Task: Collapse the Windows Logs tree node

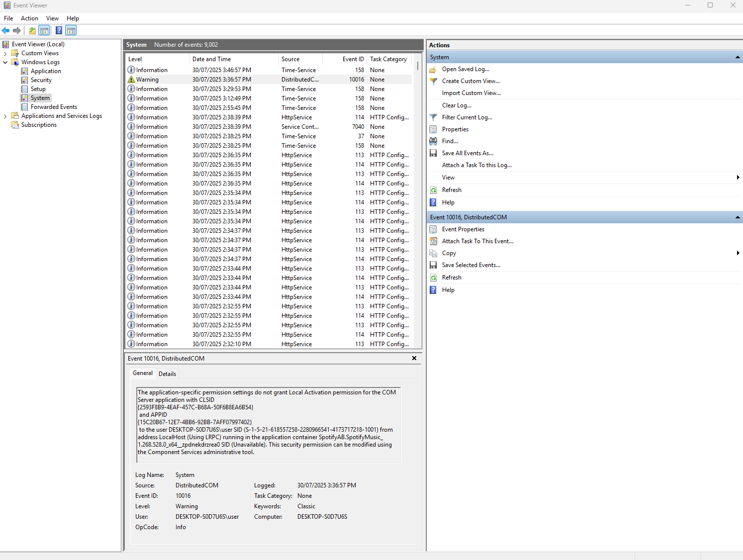Action: click(5, 62)
